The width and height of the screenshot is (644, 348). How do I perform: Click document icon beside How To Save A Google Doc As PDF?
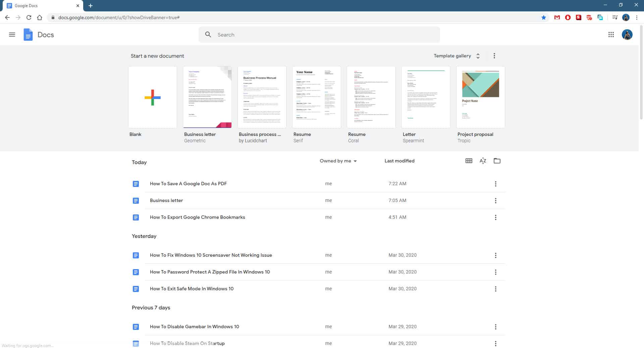pos(136,184)
